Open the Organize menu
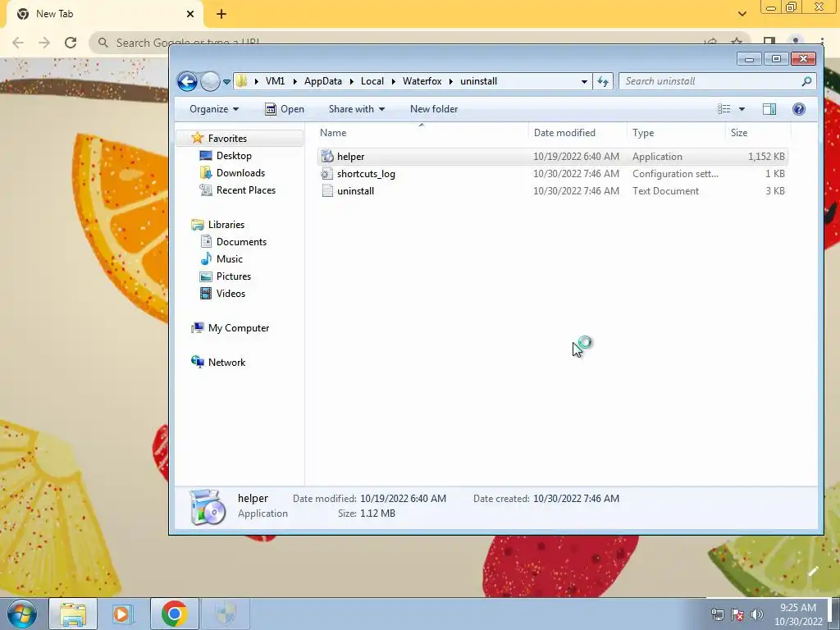840x630 pixels. 214,109
